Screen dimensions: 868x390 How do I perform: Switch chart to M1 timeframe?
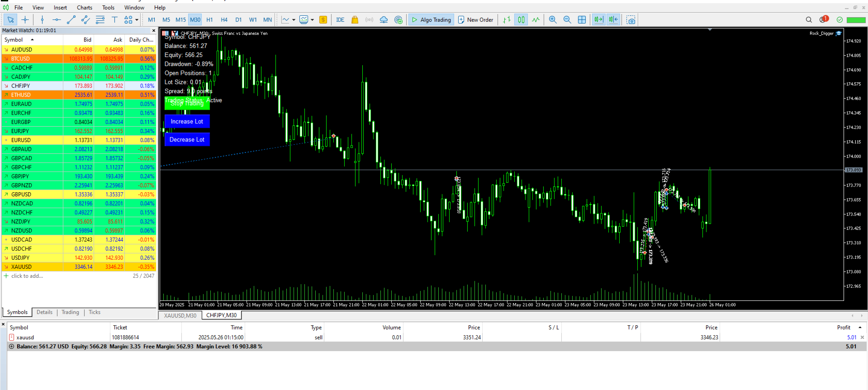point(152,19)
